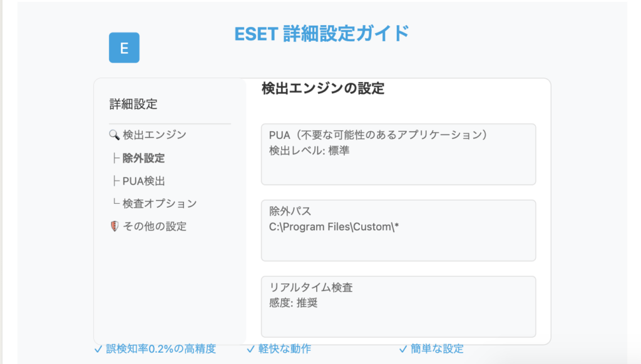Click the blue E logo icon
The image size is (641, 364).
pos(124,48)
